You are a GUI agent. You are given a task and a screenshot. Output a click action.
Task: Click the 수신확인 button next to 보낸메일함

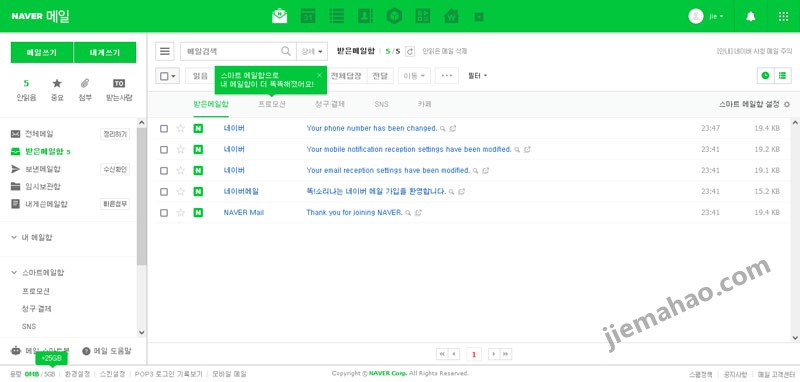point(115,169)
